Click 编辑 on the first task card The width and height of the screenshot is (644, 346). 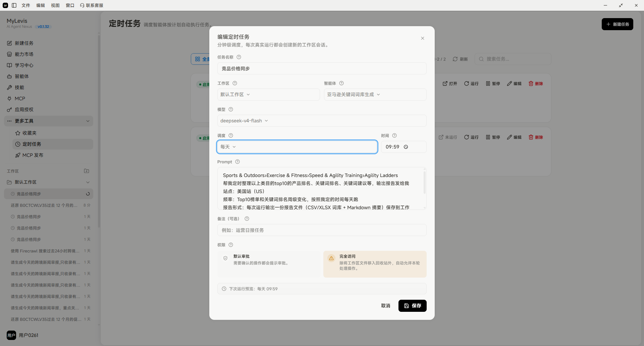pos(514,83)
